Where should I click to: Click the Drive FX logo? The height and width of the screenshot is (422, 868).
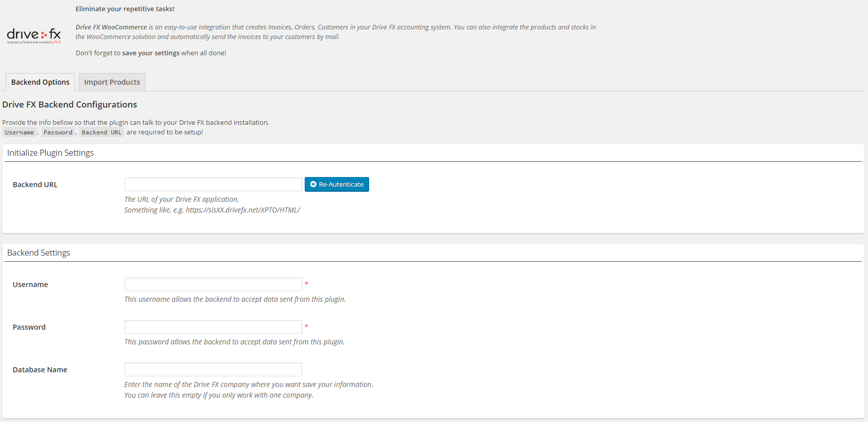click(34, 36)
